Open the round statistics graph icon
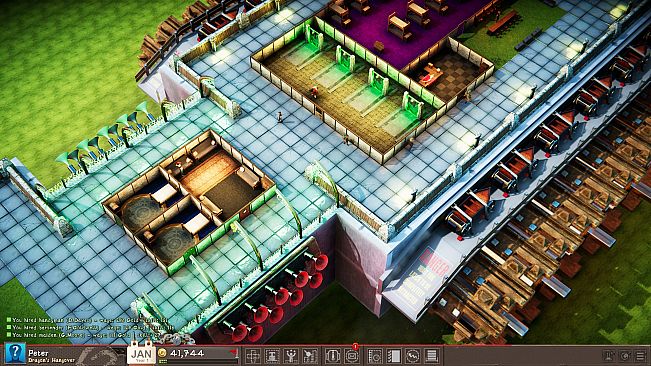This screenshot has width=651, height=366. pos(413,356)
